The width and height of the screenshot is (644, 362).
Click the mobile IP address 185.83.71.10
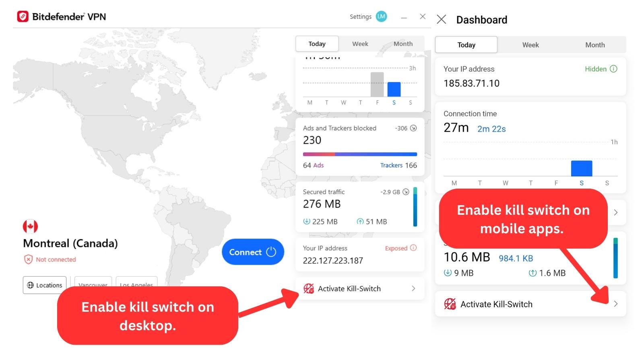coord(471,83)
